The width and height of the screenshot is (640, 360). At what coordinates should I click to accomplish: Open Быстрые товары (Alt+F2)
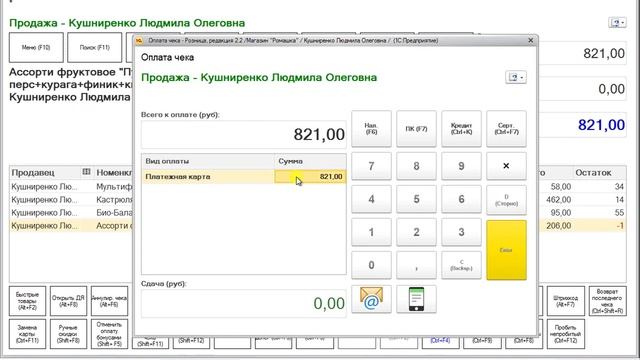27,301
